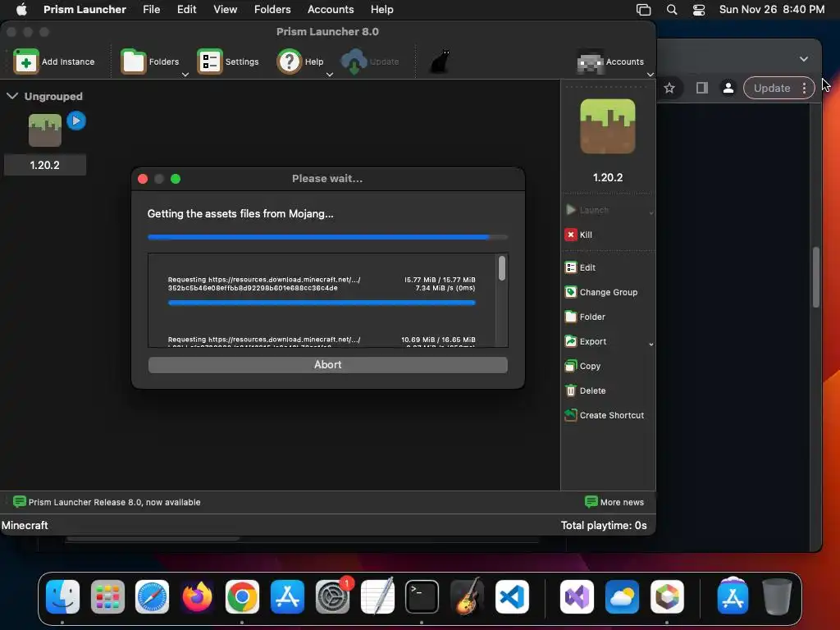Open the More news button
This screenshot has width=840, height=630.
point(614,502)
